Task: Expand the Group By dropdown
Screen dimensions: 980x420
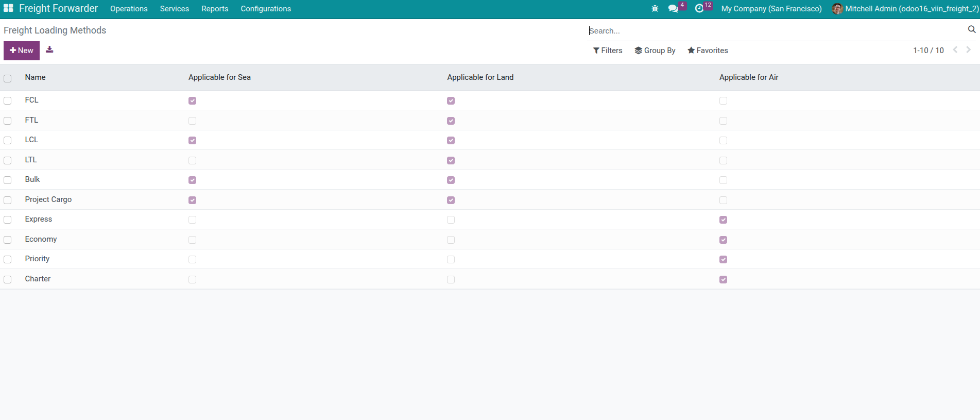Action: (x=655, y=51)
